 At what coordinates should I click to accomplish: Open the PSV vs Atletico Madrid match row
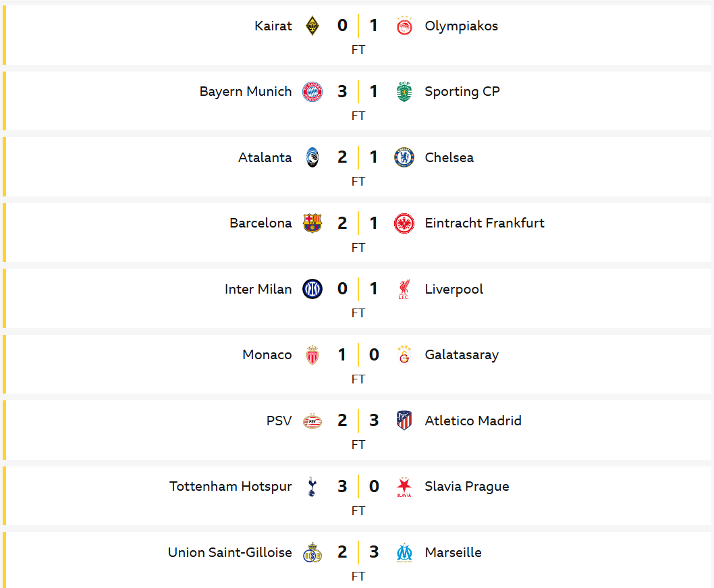[x=357, y=430]
